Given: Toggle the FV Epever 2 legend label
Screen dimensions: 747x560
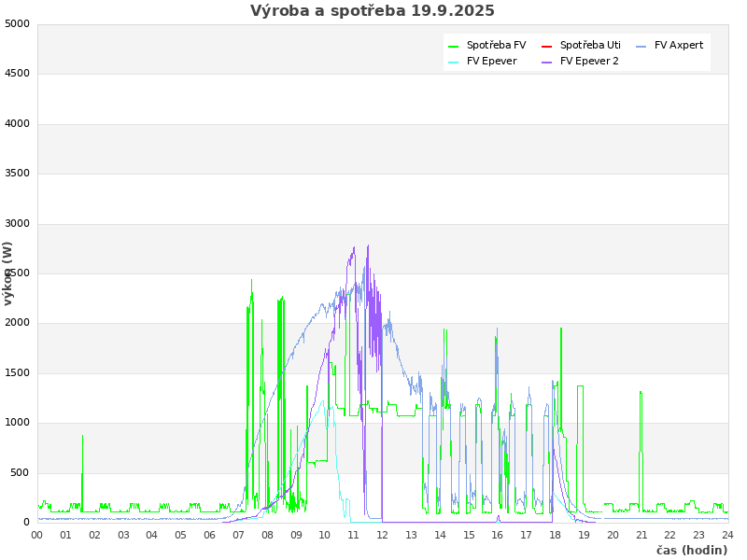Looking at the screenshot, I should coord(589,61).
